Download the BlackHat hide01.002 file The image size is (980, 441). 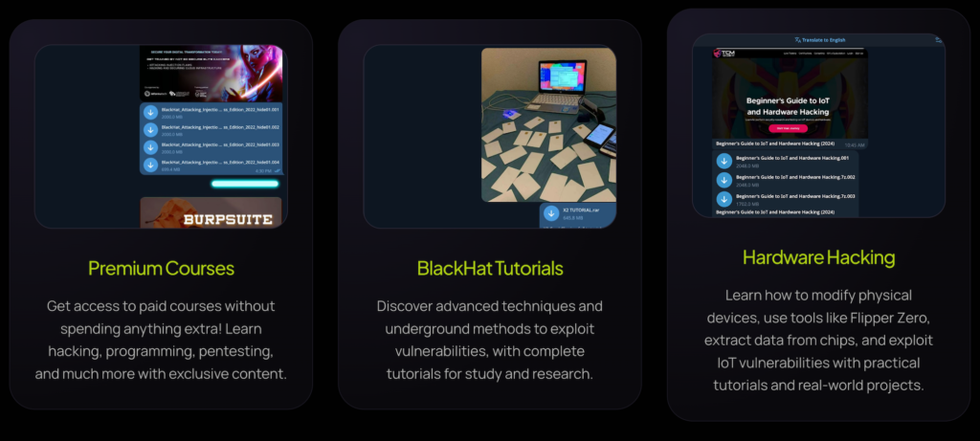pyautogui.click(x=150, y=129)
